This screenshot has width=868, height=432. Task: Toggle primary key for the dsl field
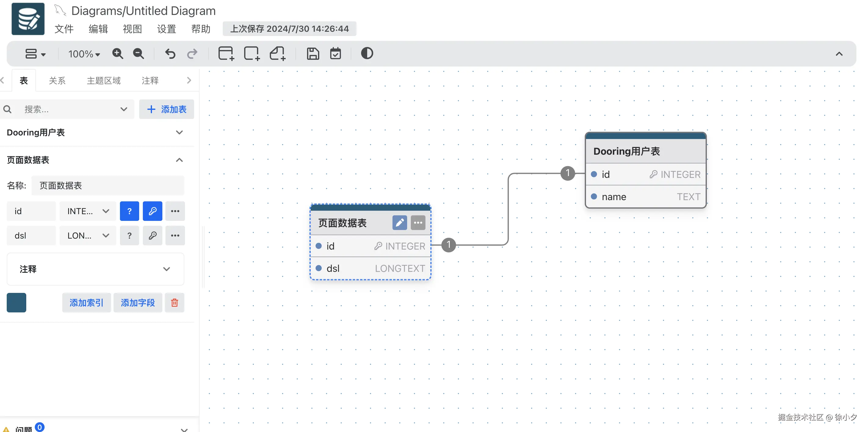(152, 236)
